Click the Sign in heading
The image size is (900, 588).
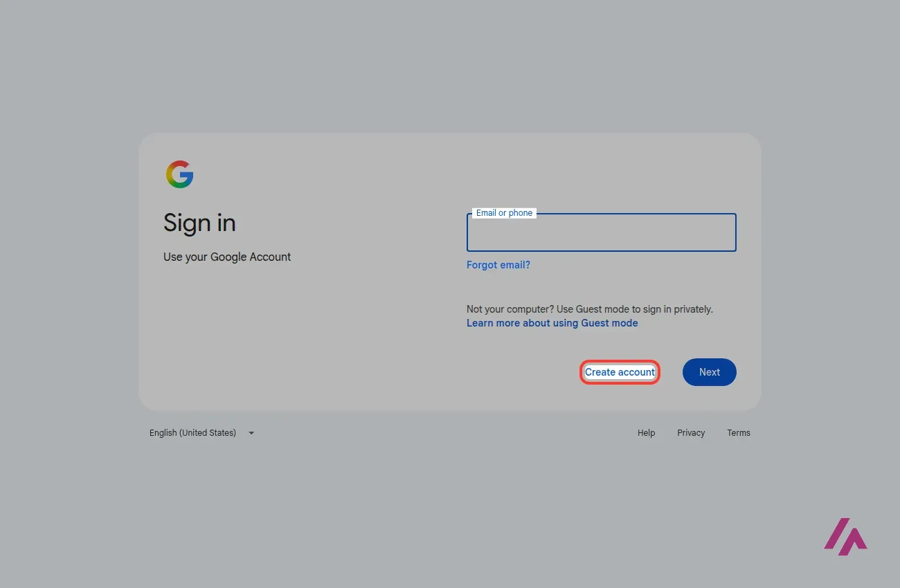(199, 223)
